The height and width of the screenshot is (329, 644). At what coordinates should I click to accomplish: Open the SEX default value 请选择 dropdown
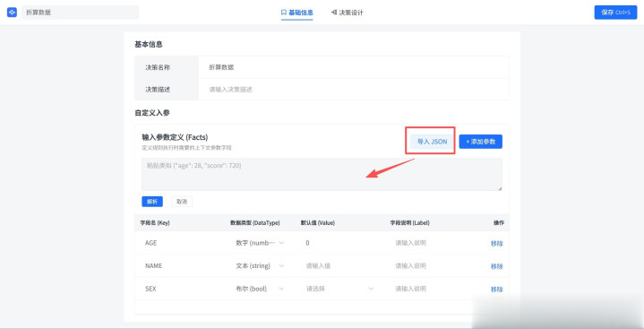coord(339,289)
